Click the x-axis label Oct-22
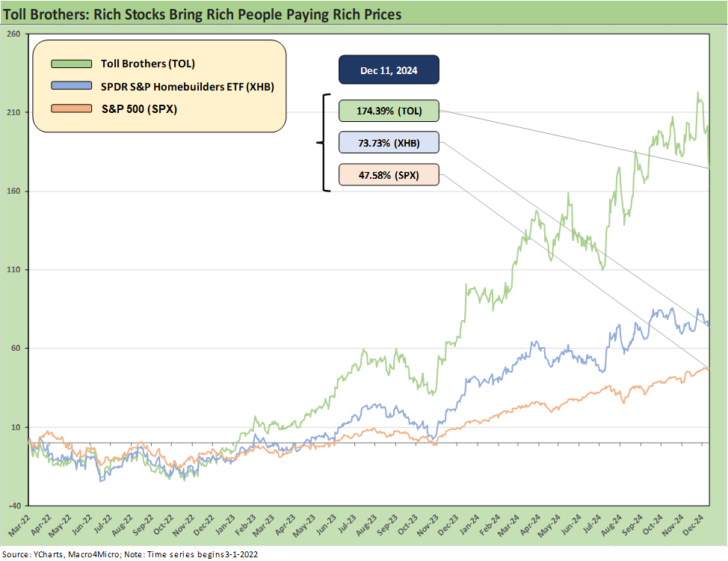 click(162, 526)
